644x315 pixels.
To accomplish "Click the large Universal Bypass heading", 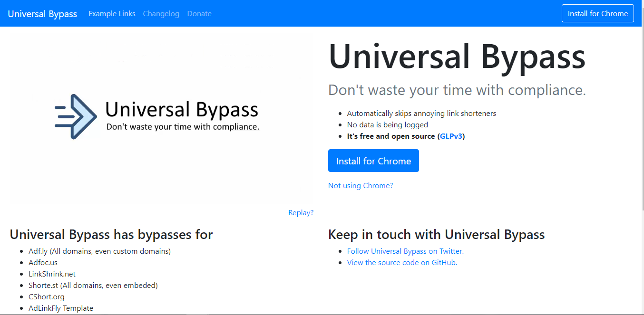I will point(457,56).
